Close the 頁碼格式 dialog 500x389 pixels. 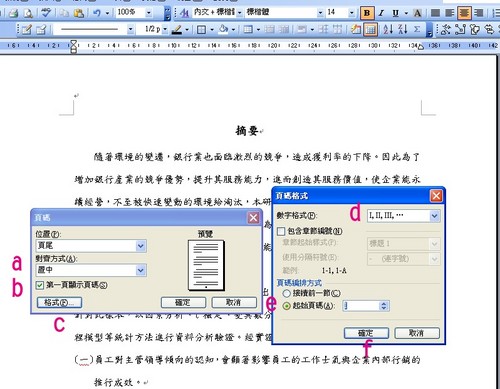(436, 196)
